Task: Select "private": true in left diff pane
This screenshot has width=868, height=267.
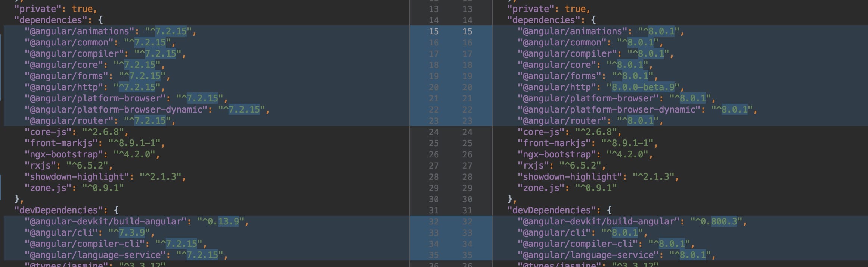Action: pos(56,9)
